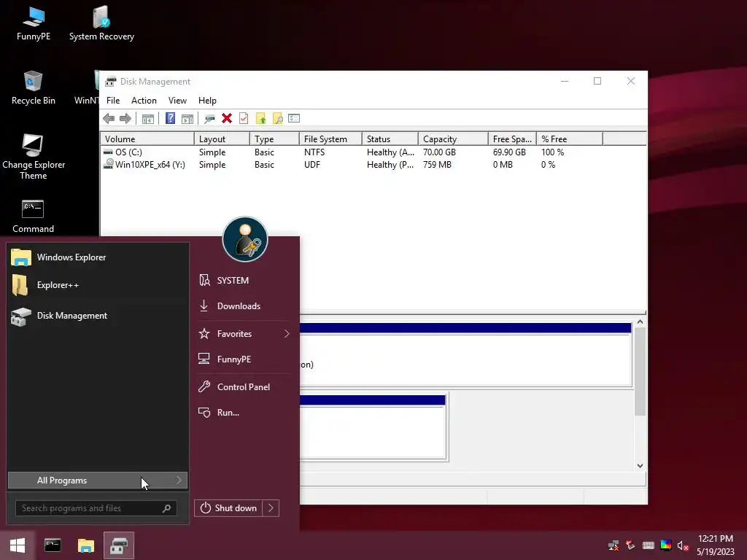Sort by File System column header

(x=330, y=139)
